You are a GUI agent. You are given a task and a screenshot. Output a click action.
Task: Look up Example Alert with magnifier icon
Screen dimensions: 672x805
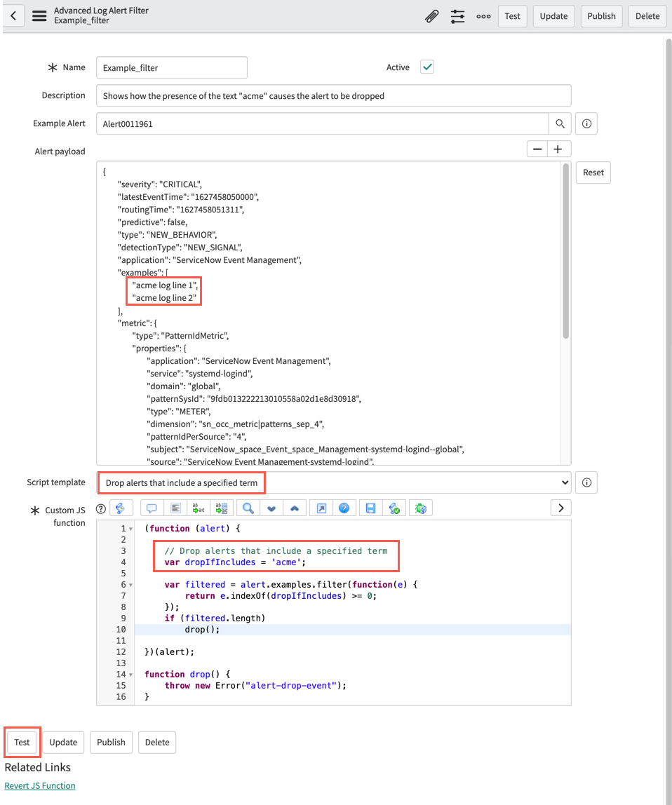click(560, 123)
